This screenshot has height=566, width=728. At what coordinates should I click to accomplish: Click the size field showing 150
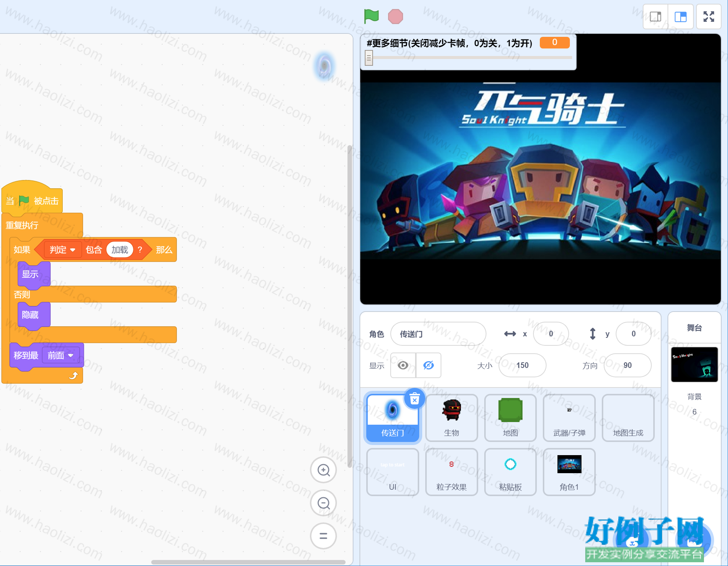(523, 365)
